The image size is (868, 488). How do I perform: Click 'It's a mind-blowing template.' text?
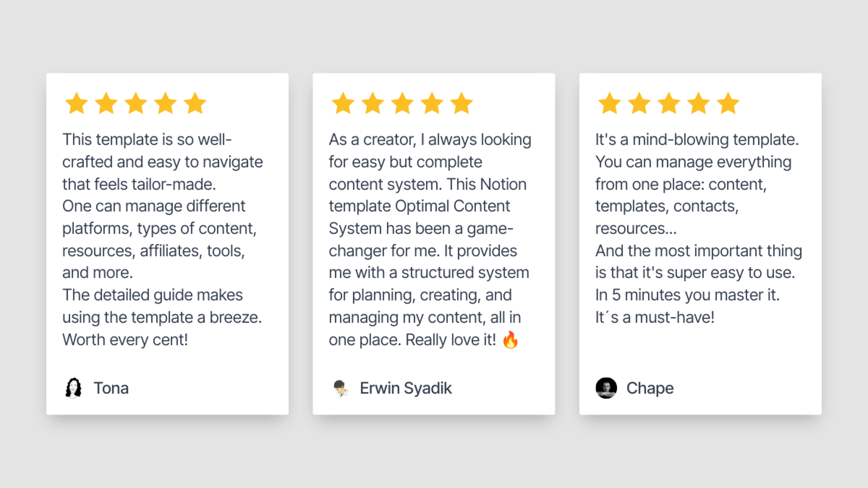[x=697, y=139]
